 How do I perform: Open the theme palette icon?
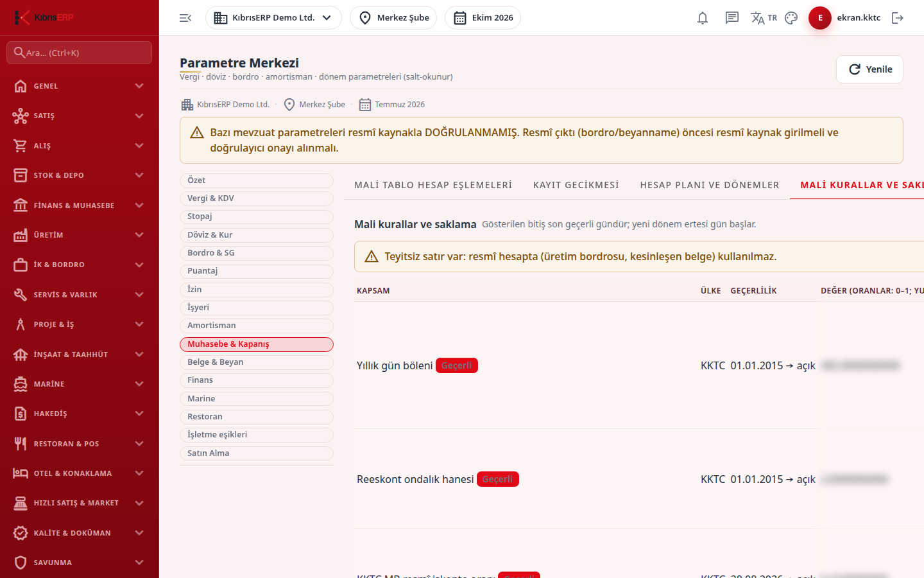pos(791,18)
